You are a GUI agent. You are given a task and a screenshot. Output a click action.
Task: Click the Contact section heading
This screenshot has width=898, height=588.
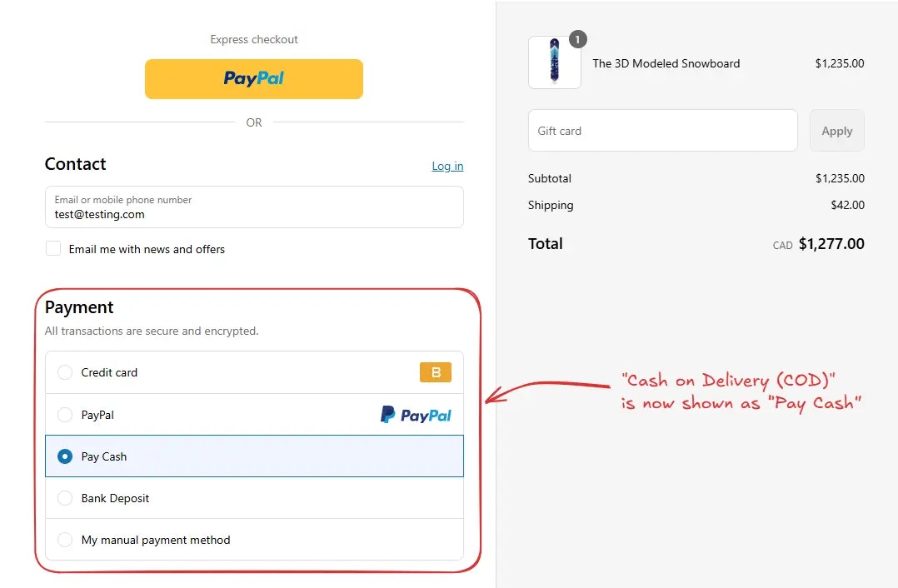pos(76,164)
